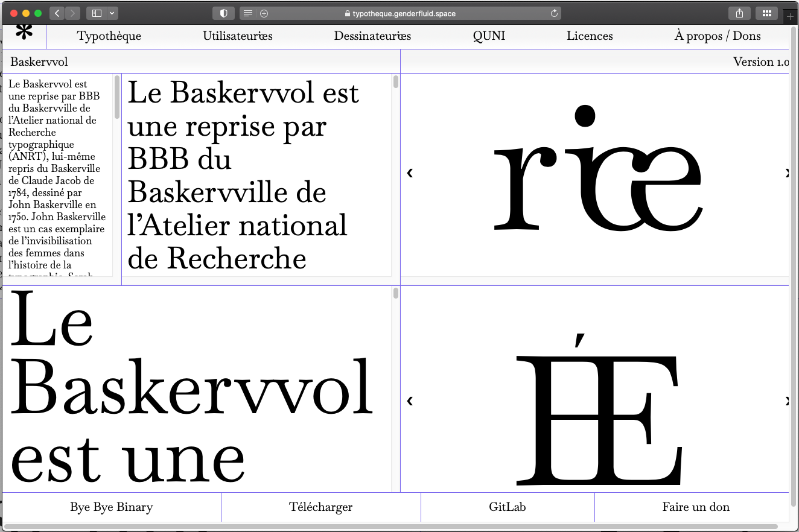Open the Typothèque menu item
Screen dimensions: 799x532
tap(109, 36)
